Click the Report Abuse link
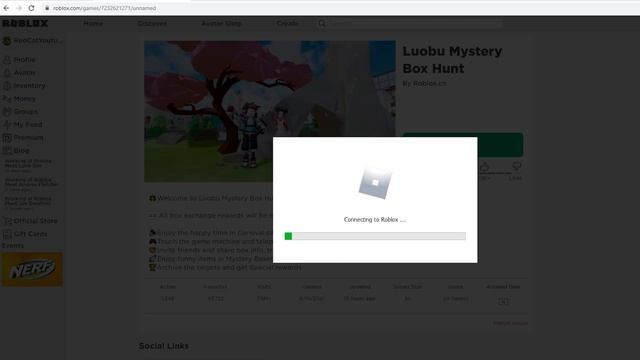 click(510, 323)
